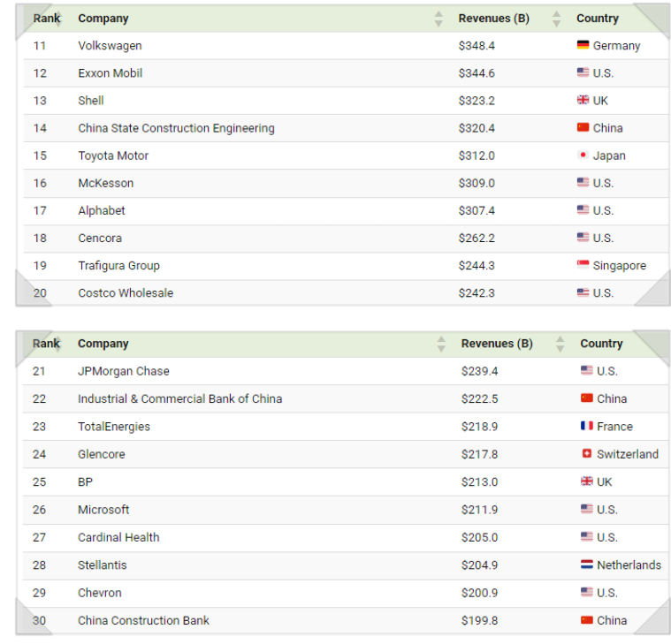Click the $199.8 revenue value

[x=480, y=620]
